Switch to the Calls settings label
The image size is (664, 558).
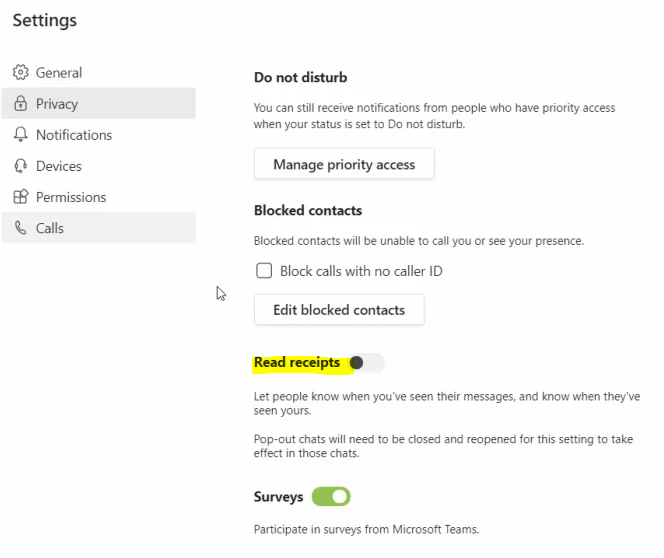[50, 228]
